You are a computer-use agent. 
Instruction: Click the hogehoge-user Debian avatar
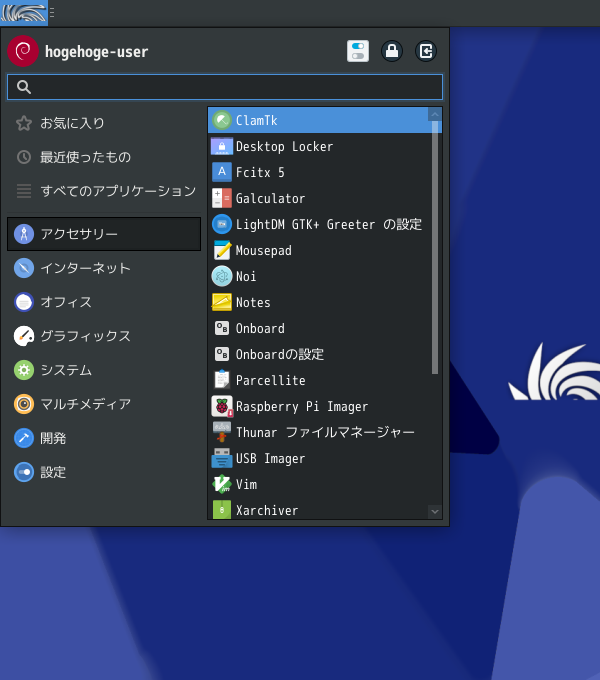pyautogui.click(x=23, y=51)
